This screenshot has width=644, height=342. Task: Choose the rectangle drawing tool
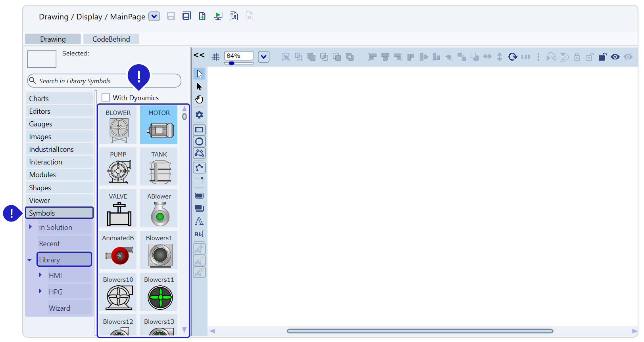coord(199,130)
